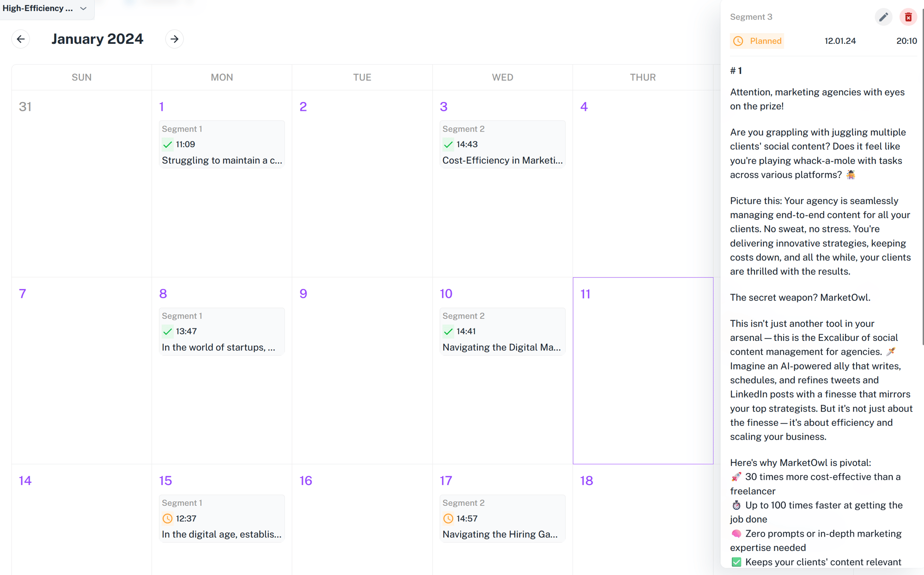Click the orange clock on 12:37 post
This screenshot has height=575, width=924.
click(167, 519)
